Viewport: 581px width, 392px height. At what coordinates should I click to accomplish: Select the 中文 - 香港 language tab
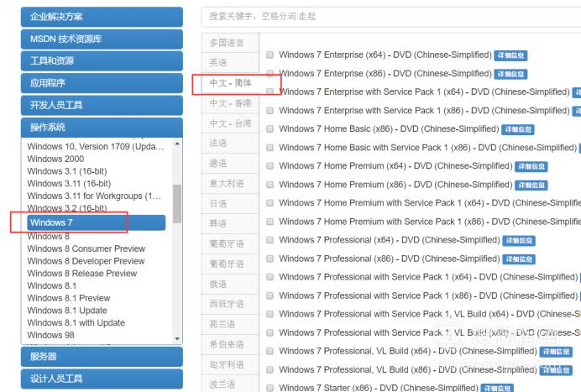[230, 103]
